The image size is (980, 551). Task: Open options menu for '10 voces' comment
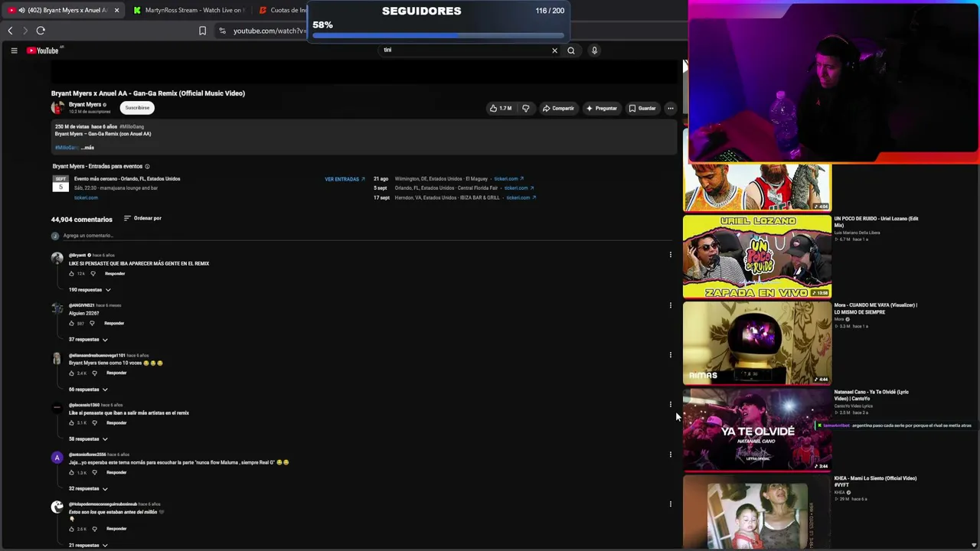click(x=671, y=355)
